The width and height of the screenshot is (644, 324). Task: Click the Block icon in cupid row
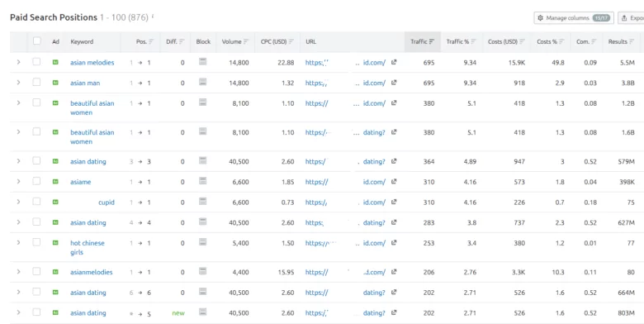[202, 201]
